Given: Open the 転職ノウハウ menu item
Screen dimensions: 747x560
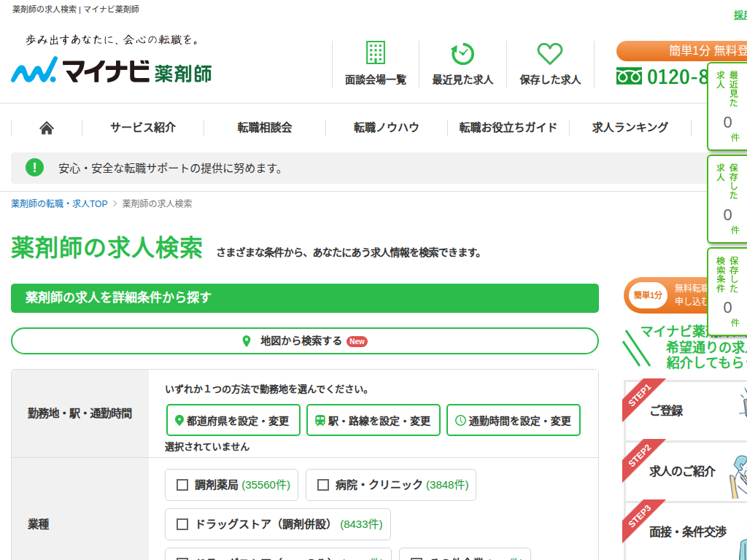Looking at the screenshot, I should (385, 127).
